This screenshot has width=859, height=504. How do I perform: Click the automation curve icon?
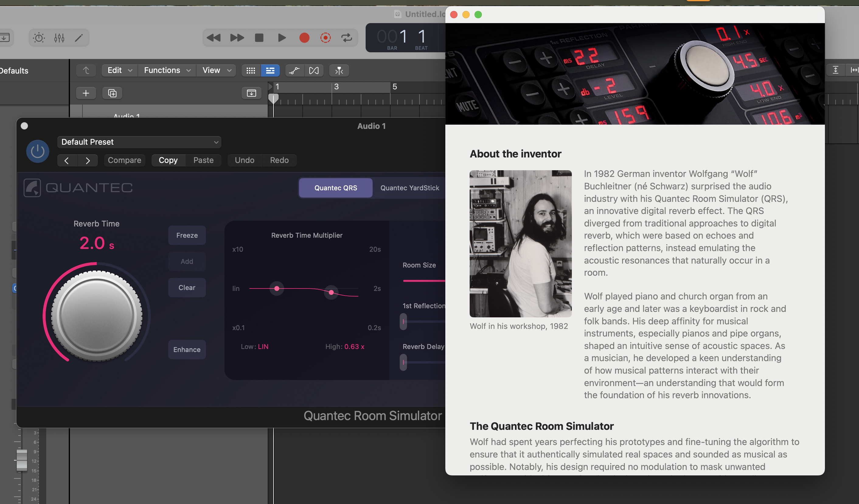[294, 71]
